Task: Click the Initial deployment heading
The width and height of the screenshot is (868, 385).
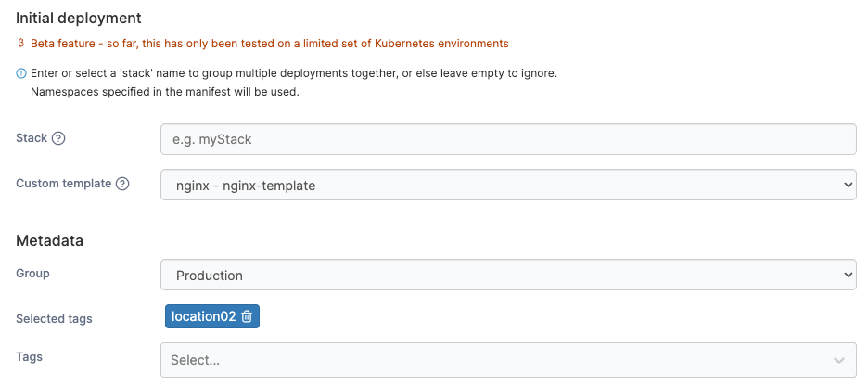Action: pos(79,17)
